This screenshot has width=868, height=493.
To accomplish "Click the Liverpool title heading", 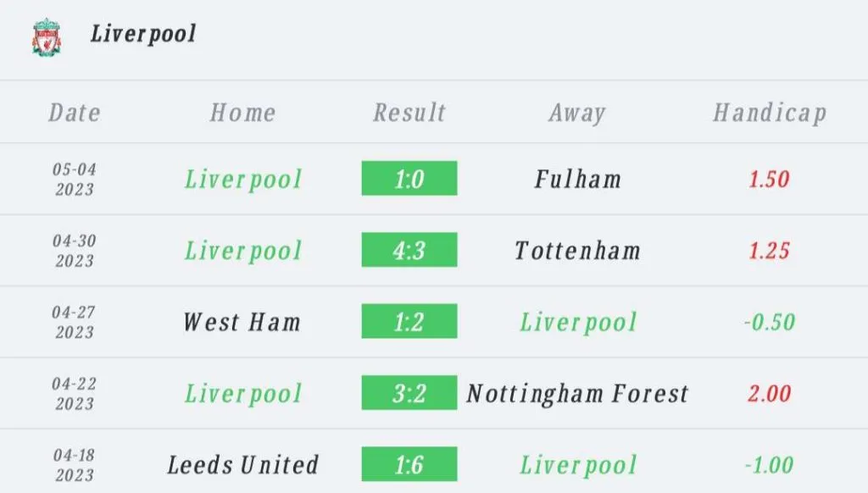I will point(143,34).
